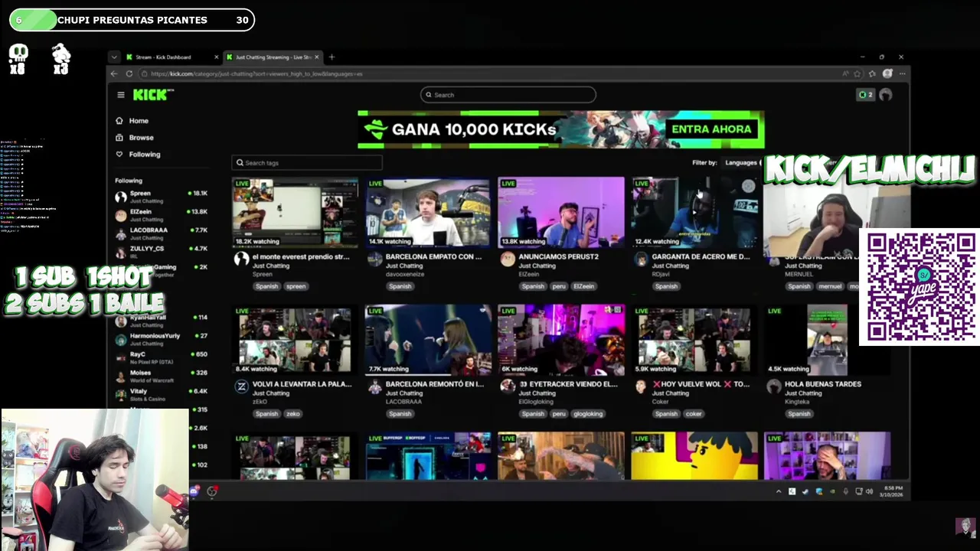Open the user profile avatar in Kick header
The width and height of the screenshot is (980, 551).
[x=886, y=95]
